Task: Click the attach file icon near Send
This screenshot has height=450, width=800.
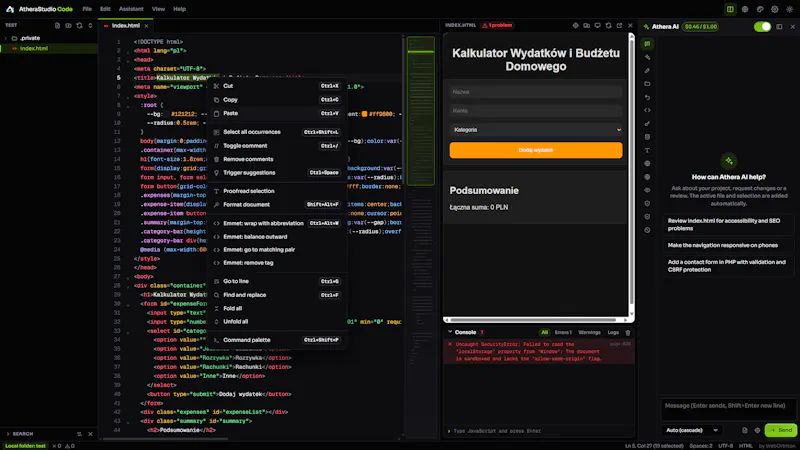Action: click(x=745, y=430)
